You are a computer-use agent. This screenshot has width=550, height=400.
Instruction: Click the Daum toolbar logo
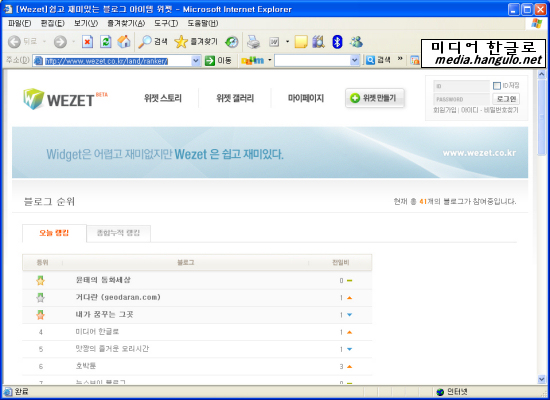[253, 60]
